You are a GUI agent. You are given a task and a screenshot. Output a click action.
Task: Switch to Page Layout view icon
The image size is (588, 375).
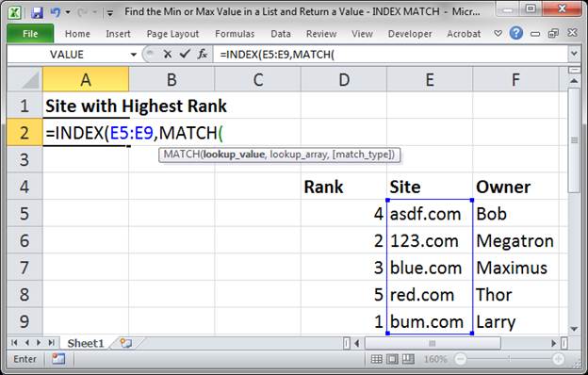coord(392,359)
